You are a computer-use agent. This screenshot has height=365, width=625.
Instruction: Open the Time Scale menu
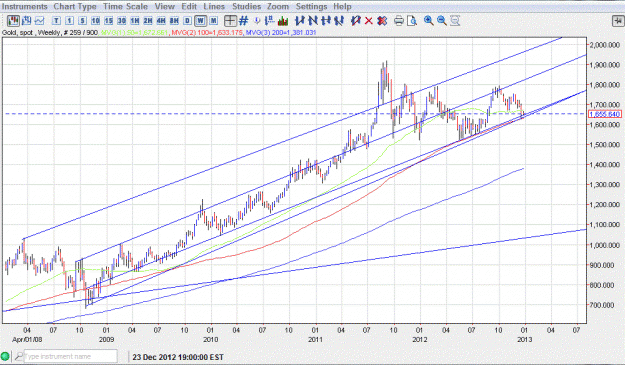tap(125, 6)
